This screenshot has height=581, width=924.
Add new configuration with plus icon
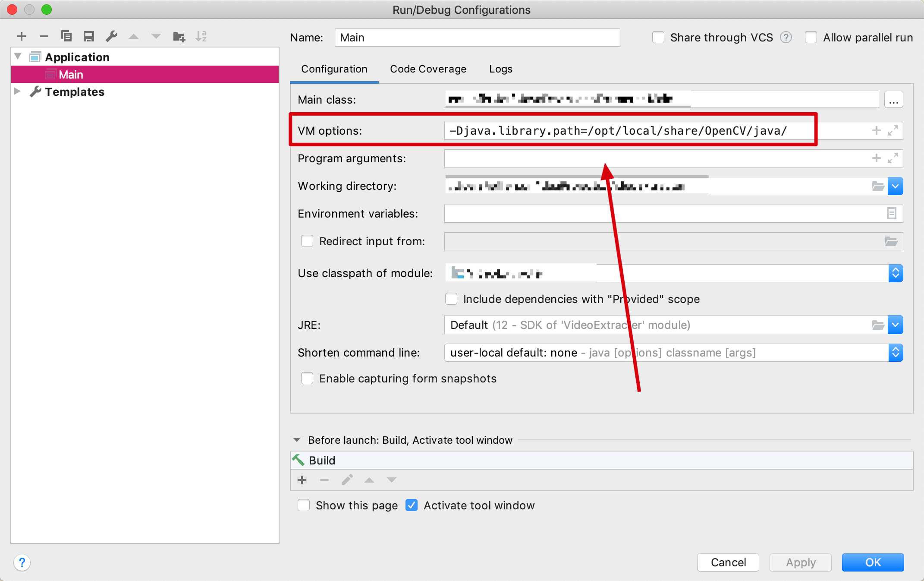click(x=22, y=36)
